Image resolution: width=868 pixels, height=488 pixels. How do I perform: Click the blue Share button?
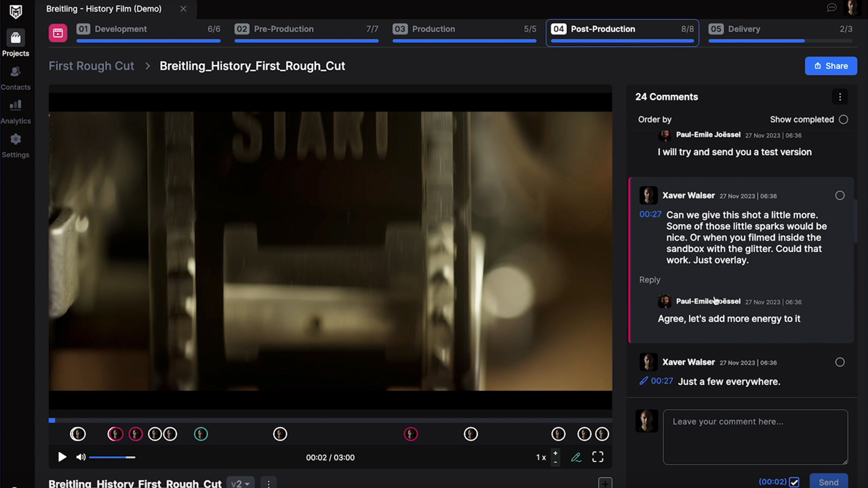831,66
